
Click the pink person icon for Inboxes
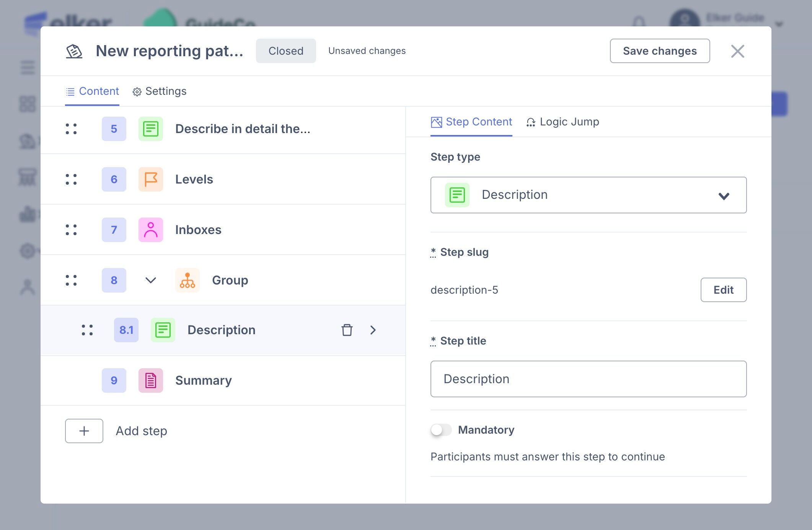click(150, 230)
